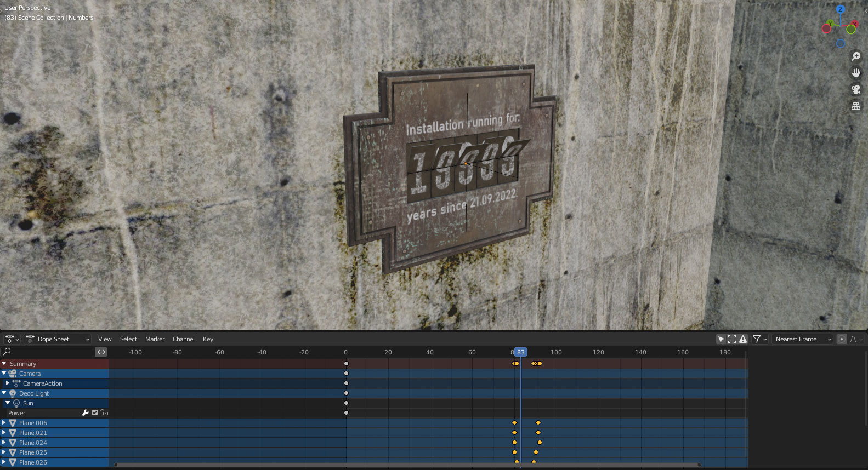Click the Plane.006 mesh icon
Image resolution: width=868 pixels, height=470 pixels.
13,423
